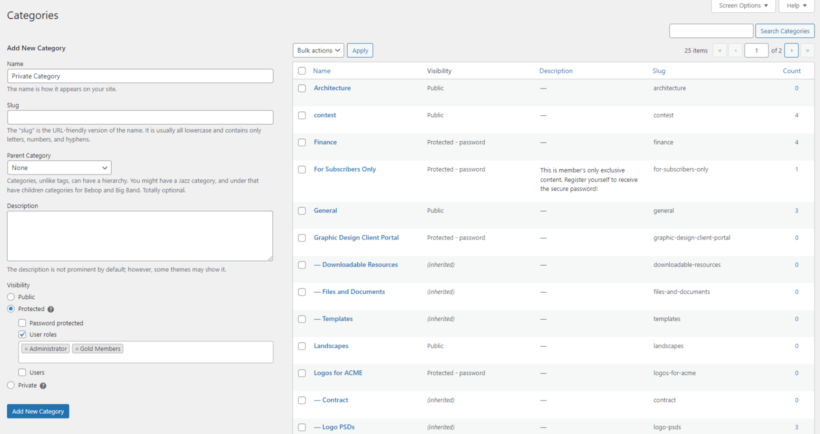Sort the table by Count column
Screen dimensions: 820x434
[x=791, y=71]
